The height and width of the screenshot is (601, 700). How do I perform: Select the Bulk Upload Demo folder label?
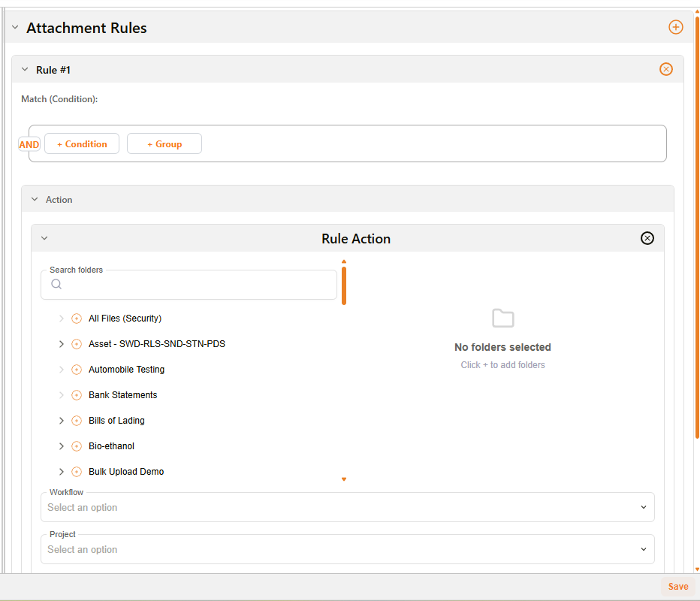pyautogui.click(x=126, y=472)
